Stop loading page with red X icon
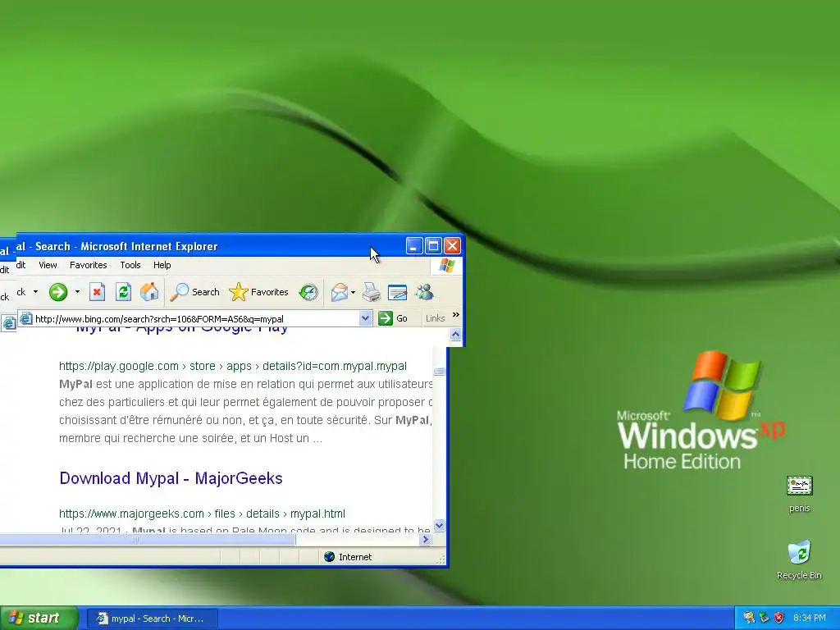This screenshot has width=840, height=630. click(97, 292)
